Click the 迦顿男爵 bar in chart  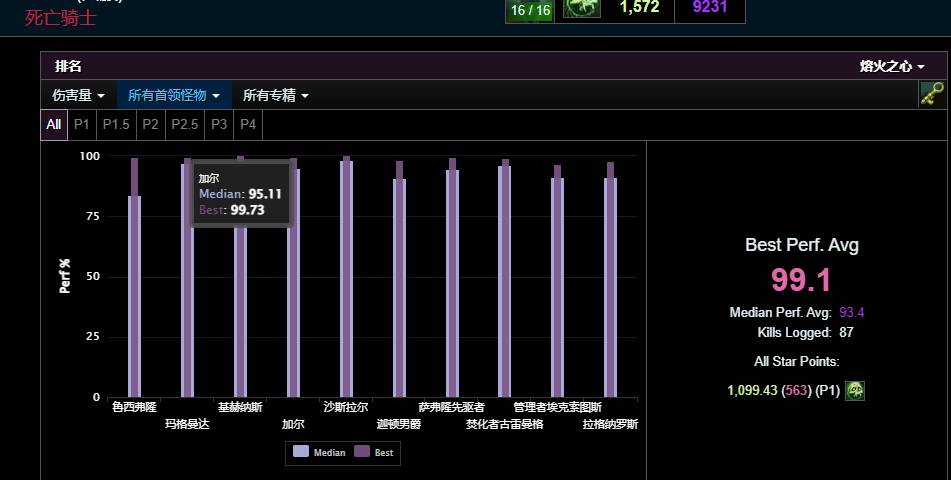coord(399,279)
